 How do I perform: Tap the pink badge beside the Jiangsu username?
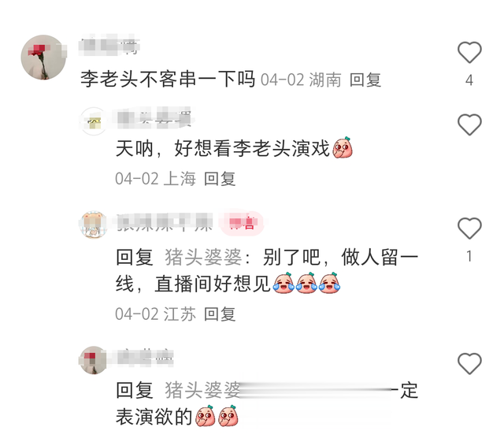pos(242,223)
